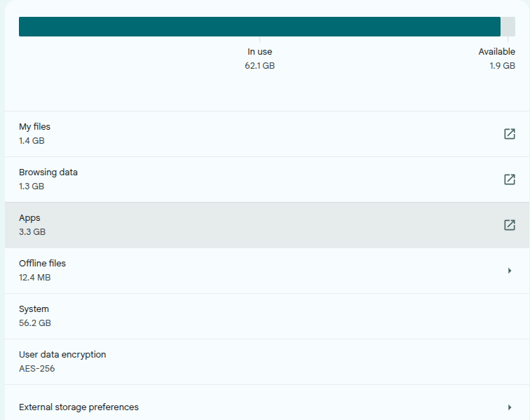Image resolution: width=530 pixels, height=420 pixels.
Task: Click the 12.4 MB Offline files size
Action: click(35, 278)
